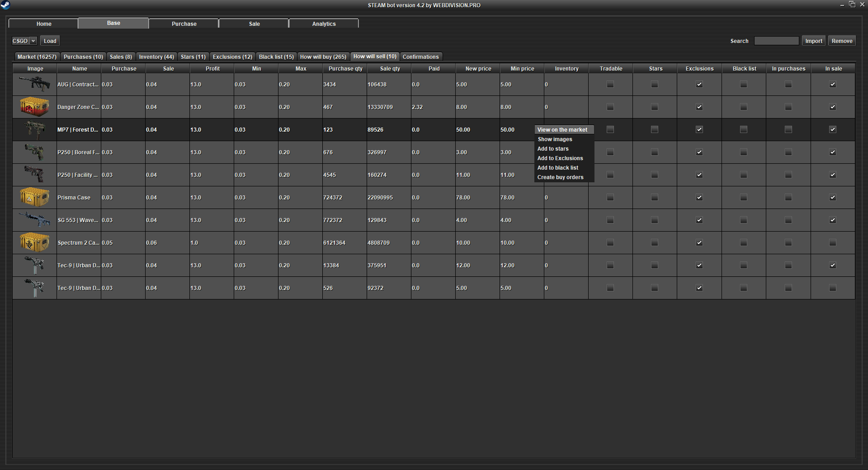868x470 pixels.
Task: Check Tradable checkbox for Prisma Case row
Action: coord(610,198)
